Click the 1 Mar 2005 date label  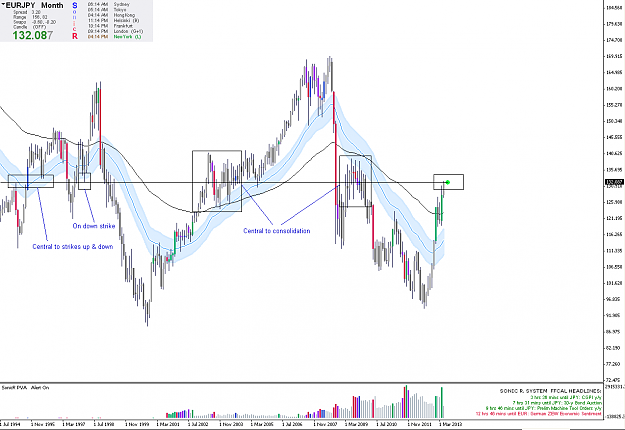click(262, 424)
